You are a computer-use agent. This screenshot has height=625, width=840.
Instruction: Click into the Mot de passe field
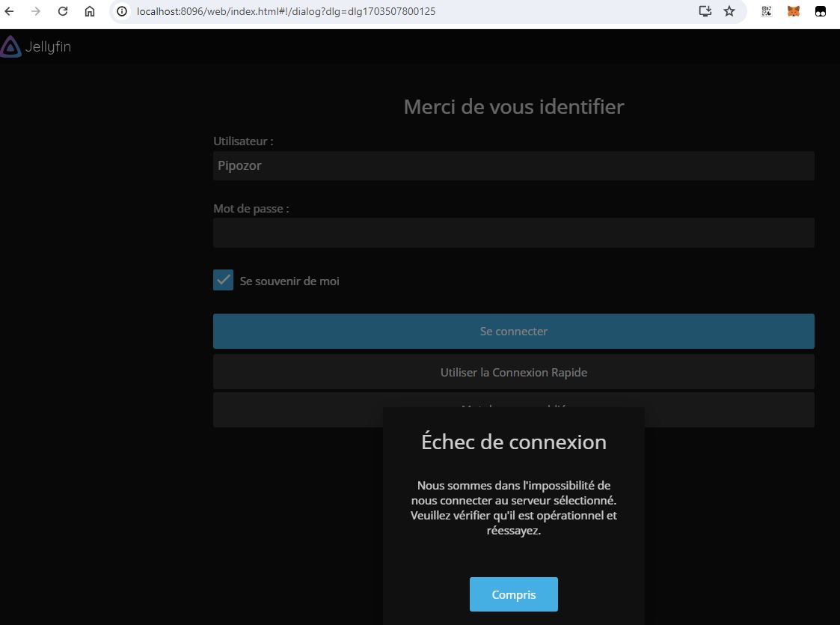click(x=513, y=233)
